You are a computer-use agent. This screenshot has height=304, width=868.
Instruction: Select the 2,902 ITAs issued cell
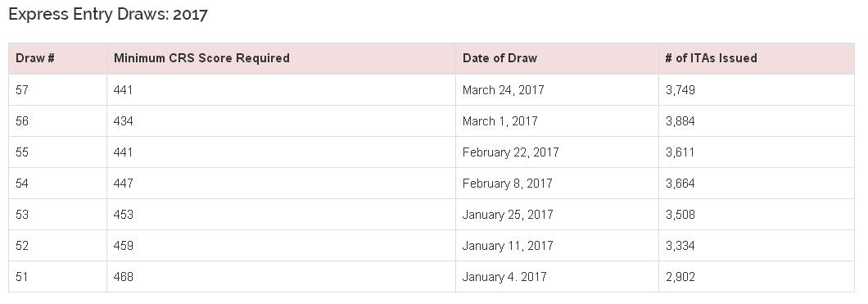tap(756, 276)
